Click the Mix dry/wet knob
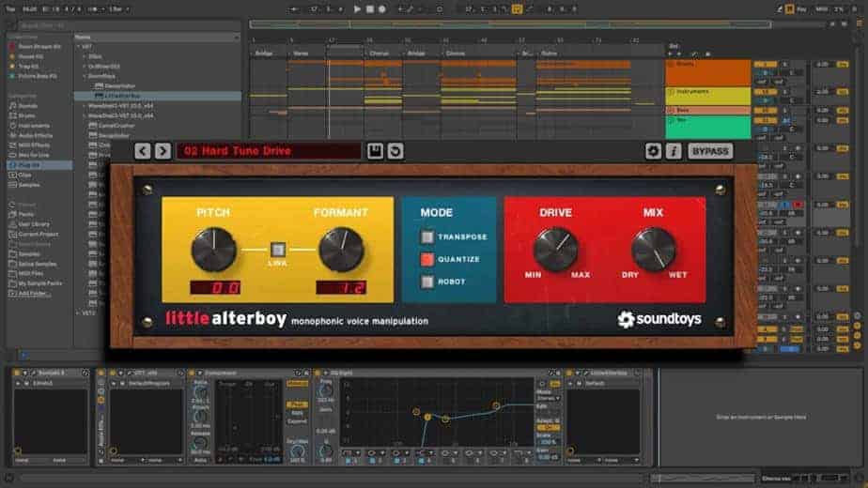The width and height of the screenshot is (868, 488). click(654, 250)
